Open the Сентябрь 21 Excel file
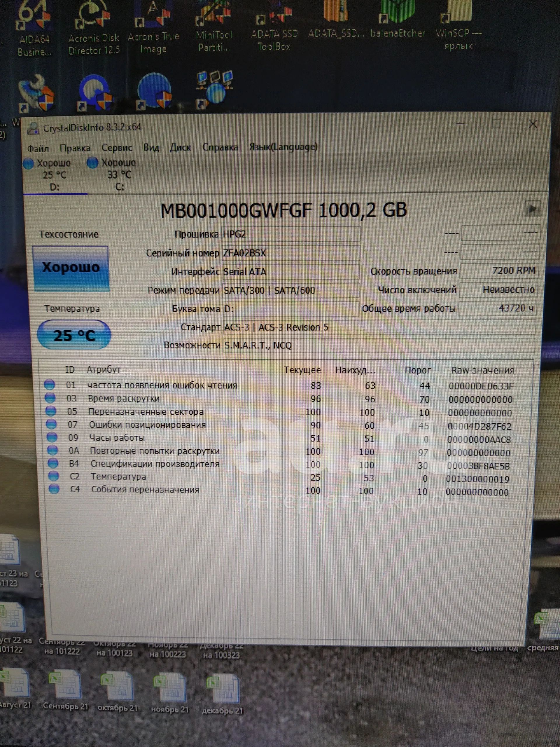This screenshot has width=560, height=747. pos(66,690)
